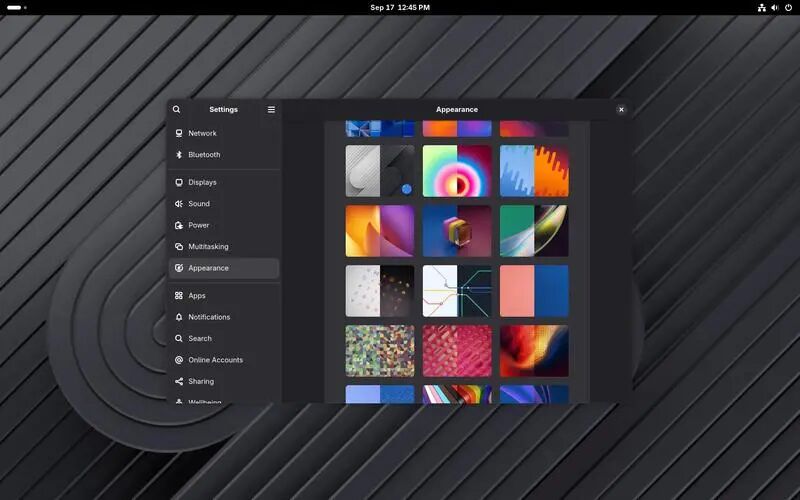This screenshot has width=800, height=500.
Task: Select the transit map lines wallpaper
Action: point(457,291)
